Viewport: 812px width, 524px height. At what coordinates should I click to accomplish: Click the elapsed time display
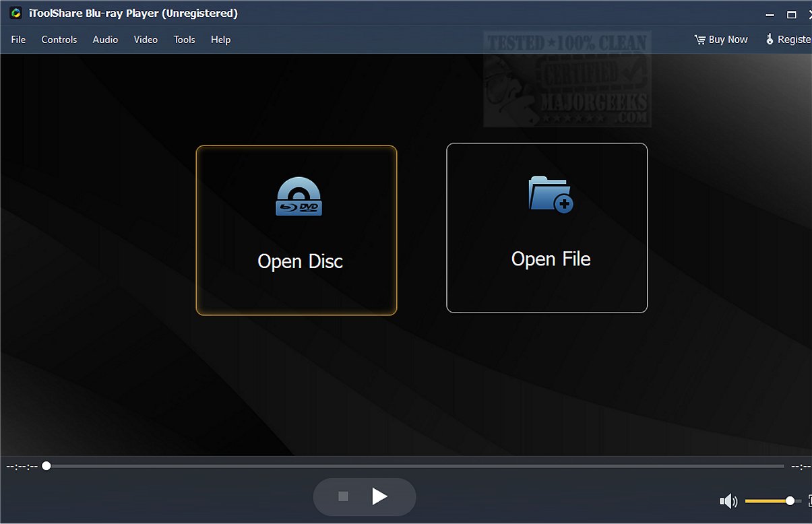22,466
